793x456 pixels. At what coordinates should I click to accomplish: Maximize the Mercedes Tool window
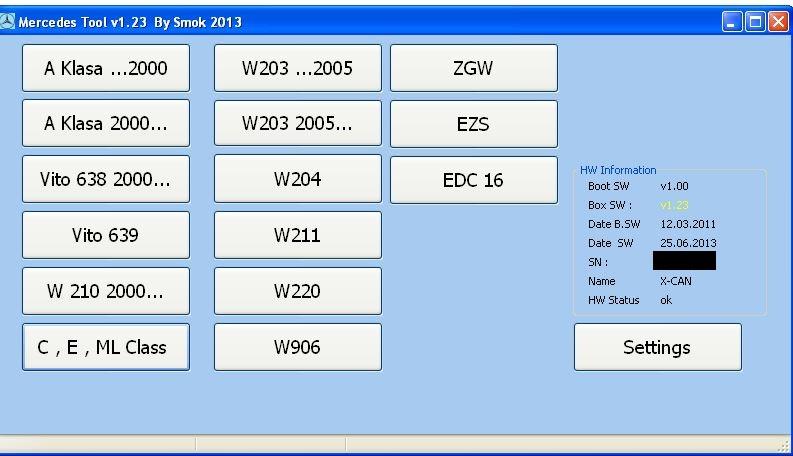pos(754,21)
